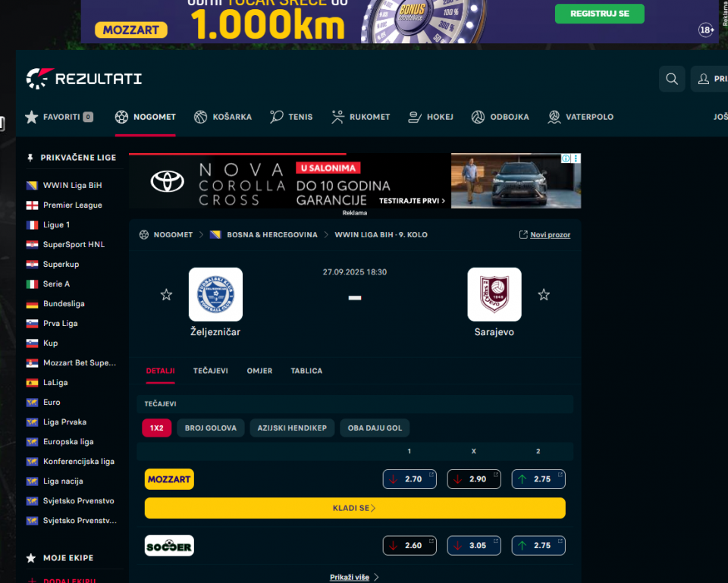Screen dimensions: 728x583
Task: Click Soccer away odds 2.75
Action: [538, 545]
